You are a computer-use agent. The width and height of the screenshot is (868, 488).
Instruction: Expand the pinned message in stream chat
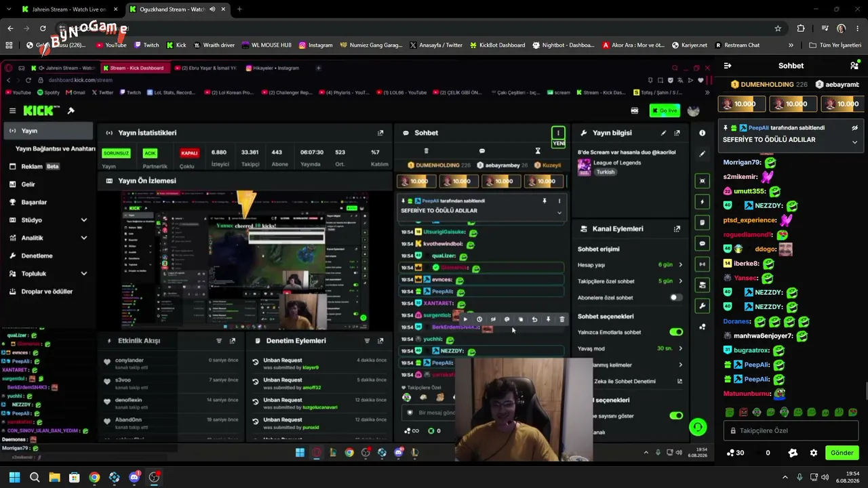854,142
